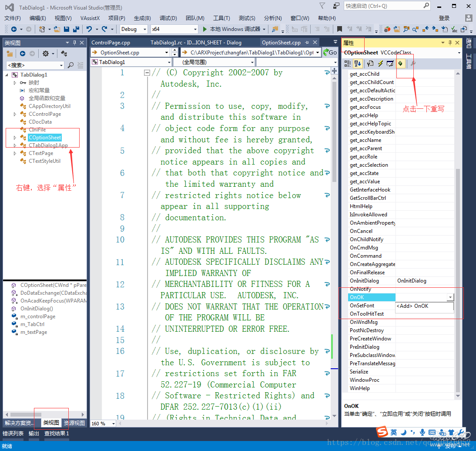The image size is (476, 451).
Task: Open the (全局范围) scope dropdown
Action: pos(252,62)
